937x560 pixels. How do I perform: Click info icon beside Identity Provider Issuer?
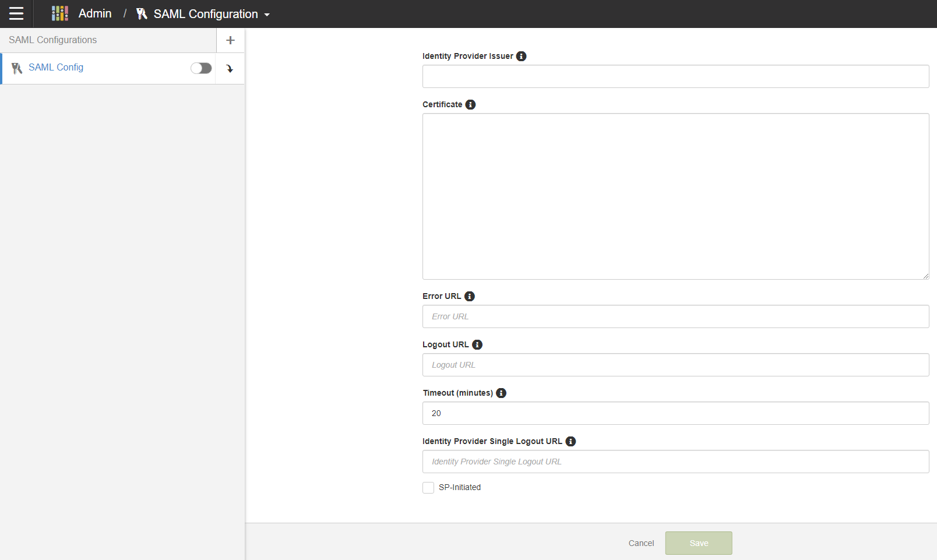click(x=522, y=56)
